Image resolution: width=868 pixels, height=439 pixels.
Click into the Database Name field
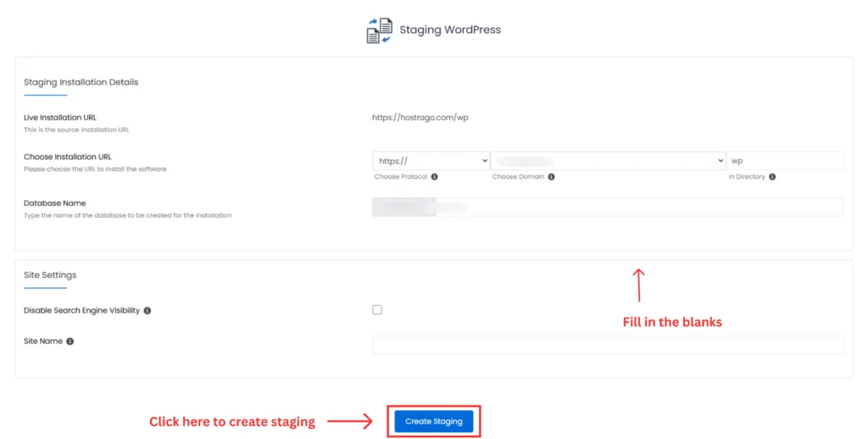point(608,207)
